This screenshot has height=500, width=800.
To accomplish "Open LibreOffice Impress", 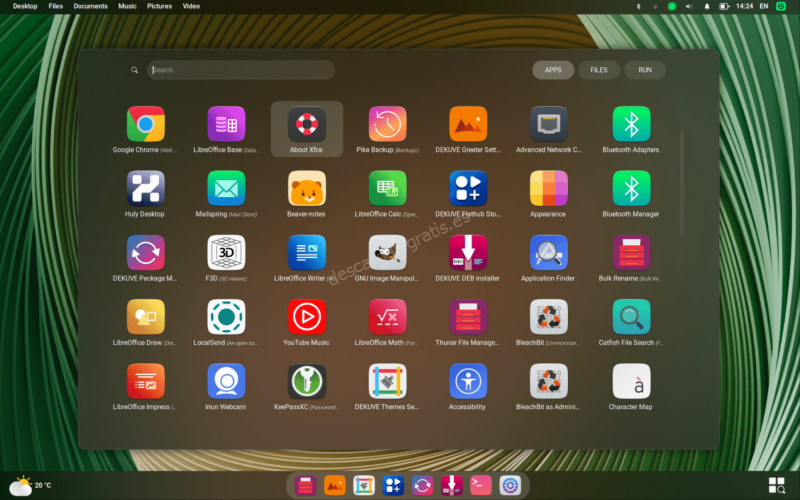I will pos(145,381).
